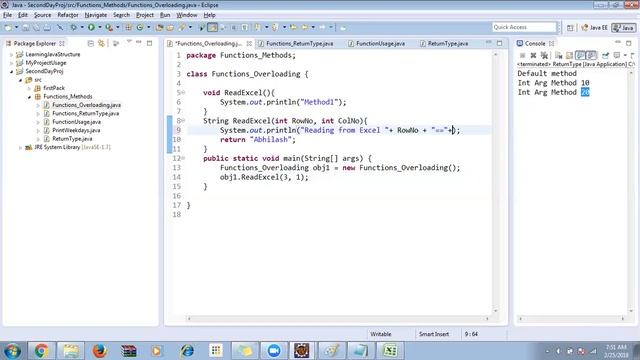The height and width of the screenshot is (360, 640).
Task: Open the Window menu
Action: click(x=187, y=15)
